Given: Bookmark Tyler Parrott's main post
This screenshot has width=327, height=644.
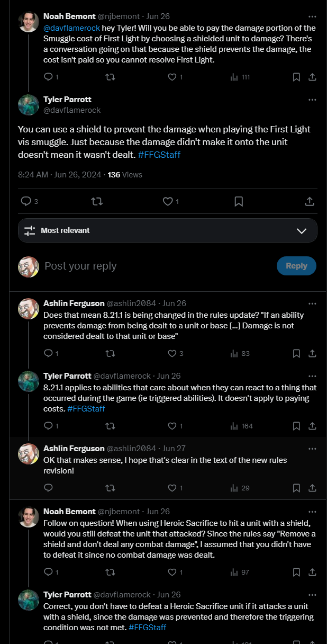Looking at the screenshot, I should coord(239,201).
